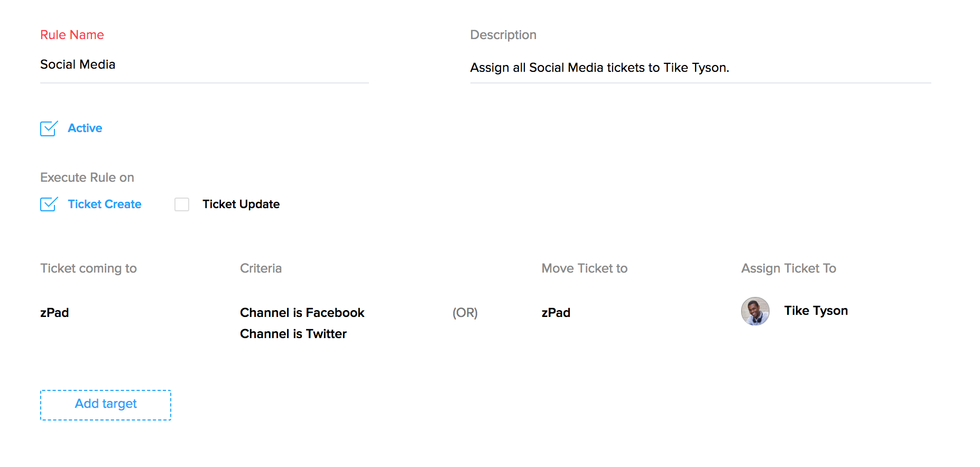Click the Ticket Create label
Image resolution: width=980 pixels, height=467 pixels.
pyautogui.click(x=105, y=204)
